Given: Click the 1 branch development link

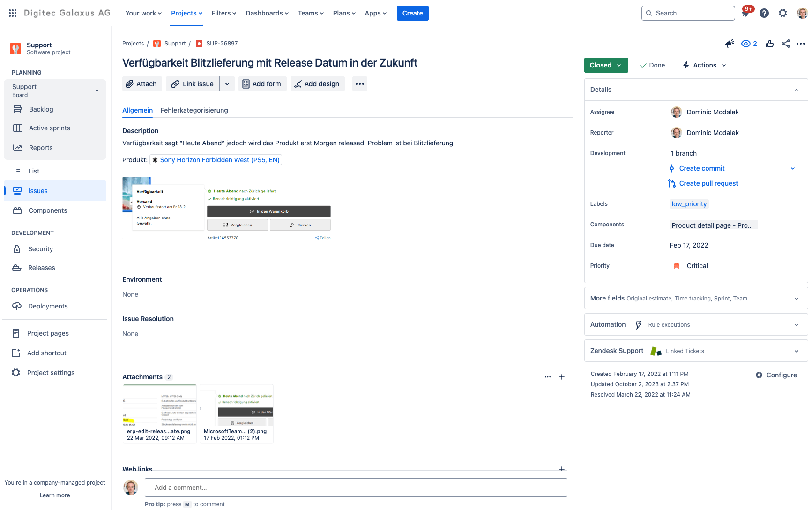Looking at the screenshot, I should [x=684, y=153].
